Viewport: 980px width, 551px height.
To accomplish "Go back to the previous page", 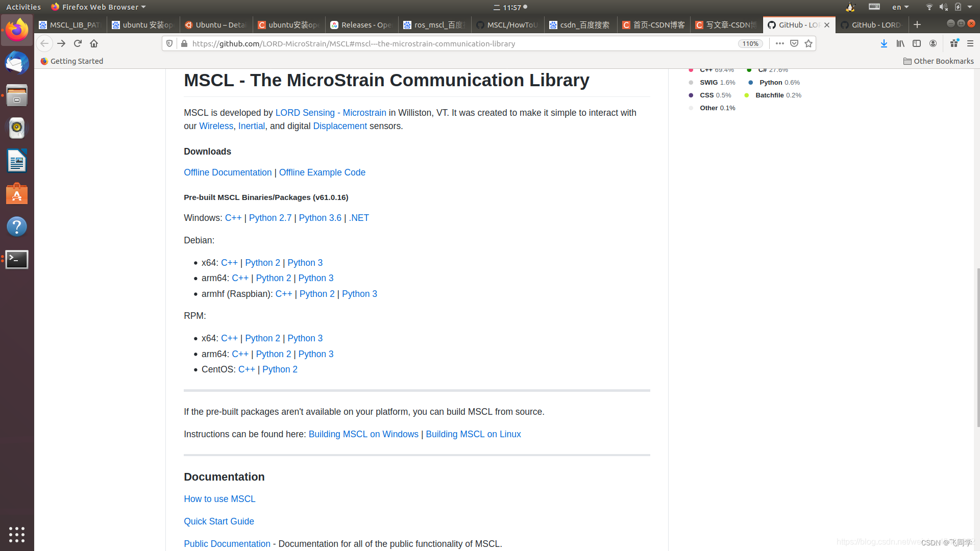I will click(x=44, y=43).
